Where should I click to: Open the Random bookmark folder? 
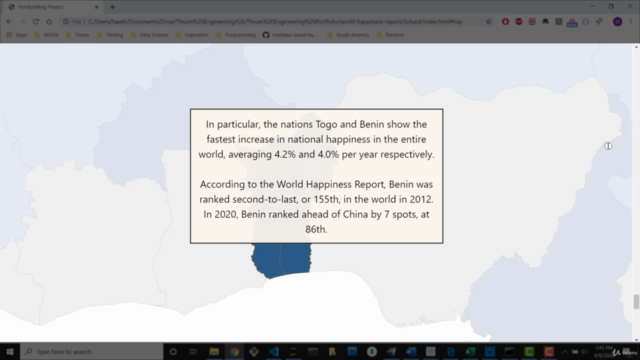(391, 35)
